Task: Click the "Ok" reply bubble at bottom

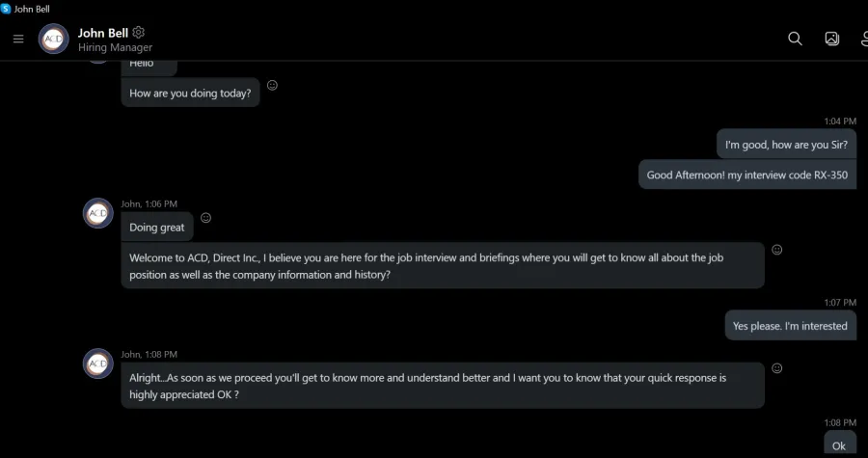Action: (x=840, y=445)
